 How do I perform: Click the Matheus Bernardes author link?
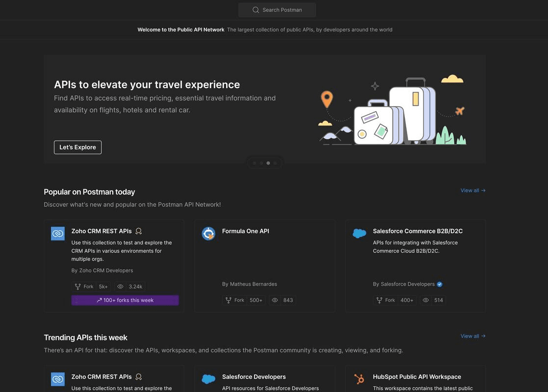[x=253, y=283]
